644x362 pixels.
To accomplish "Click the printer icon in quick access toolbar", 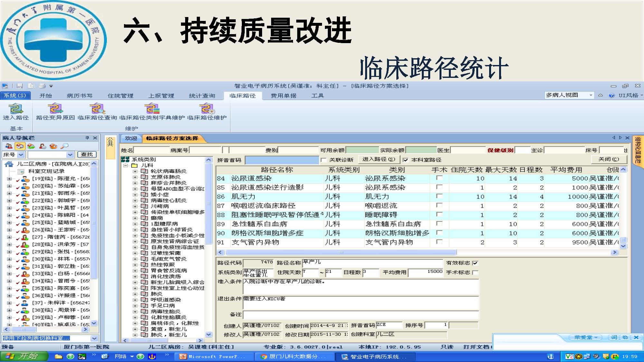I will pyautogui.click(x=42, y=86).
